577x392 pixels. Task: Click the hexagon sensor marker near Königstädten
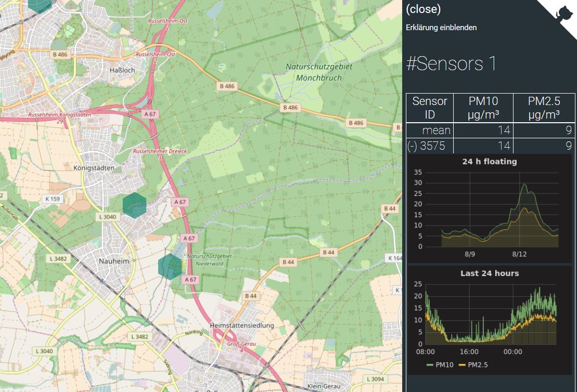(135, 205)
